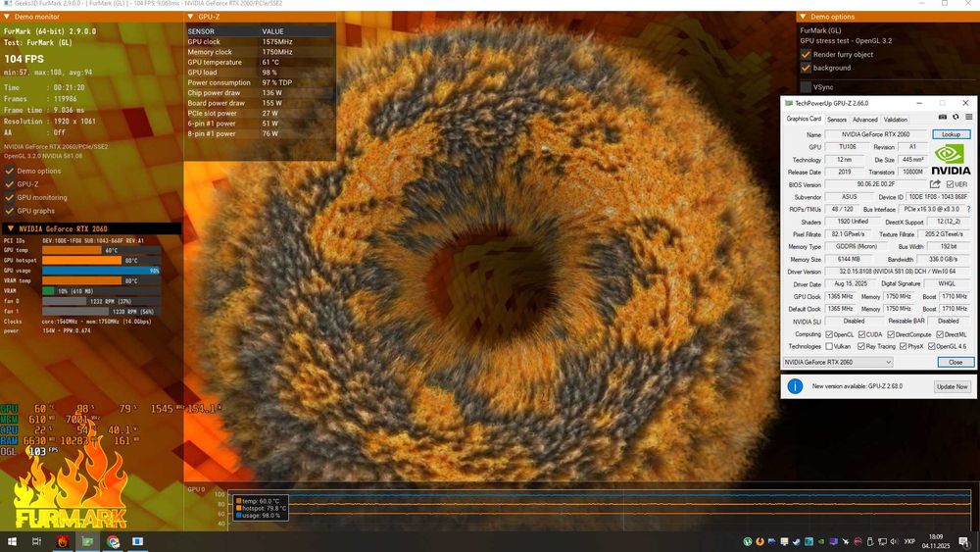Screen dimensions: 980x552
Task: Click the network tray icon
Action: pyautogui.click(x=882, y=541)
